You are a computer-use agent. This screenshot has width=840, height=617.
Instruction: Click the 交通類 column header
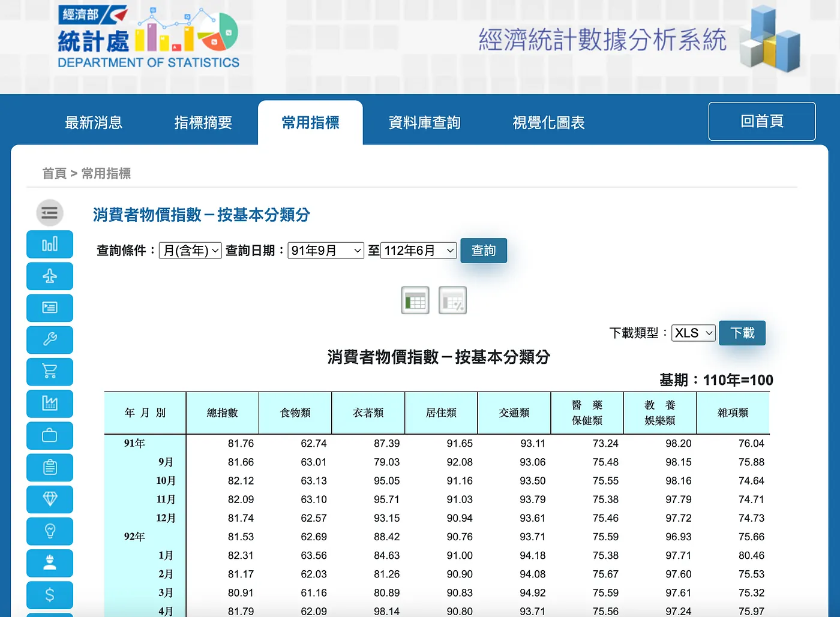(514, 413)
